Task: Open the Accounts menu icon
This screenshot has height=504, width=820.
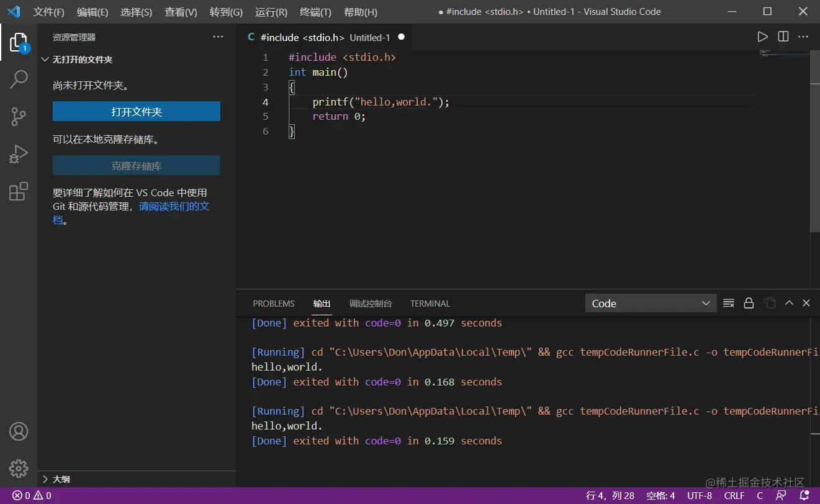Action: [x=19, y=431]
